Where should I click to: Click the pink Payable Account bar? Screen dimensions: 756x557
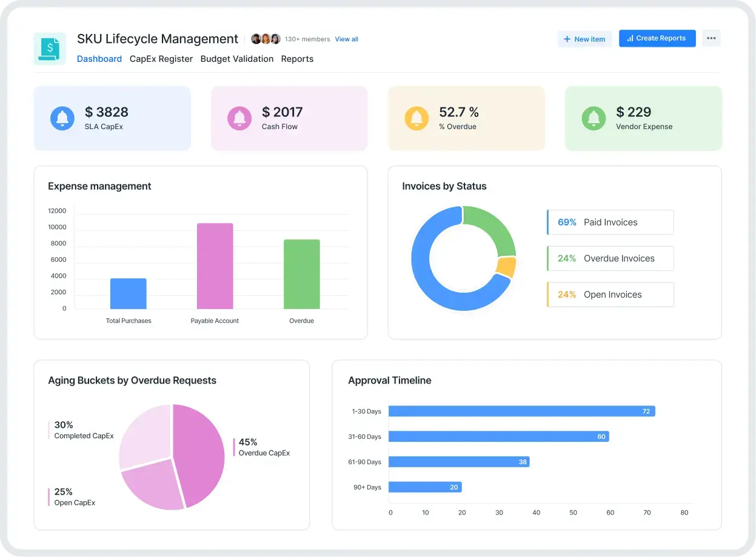tap(215, 266)
